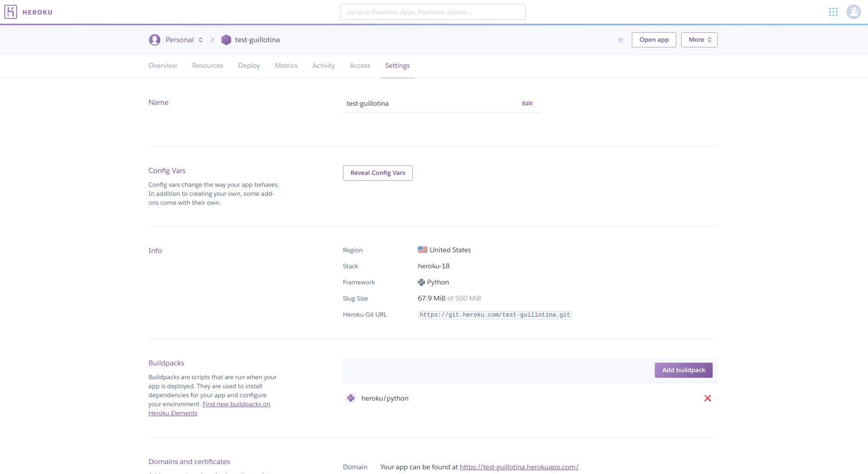Screen dimensions: 868x474
Task: Click the Python framework text
Action: tap(438, 282)
